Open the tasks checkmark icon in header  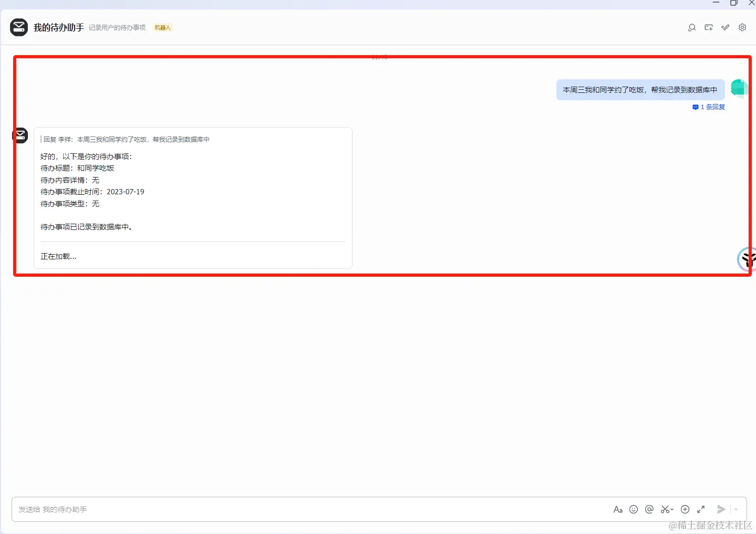point(726,27)
